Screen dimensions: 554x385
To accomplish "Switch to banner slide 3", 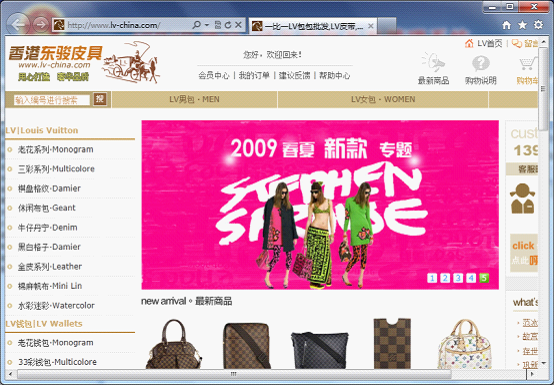I will point(458,278).
